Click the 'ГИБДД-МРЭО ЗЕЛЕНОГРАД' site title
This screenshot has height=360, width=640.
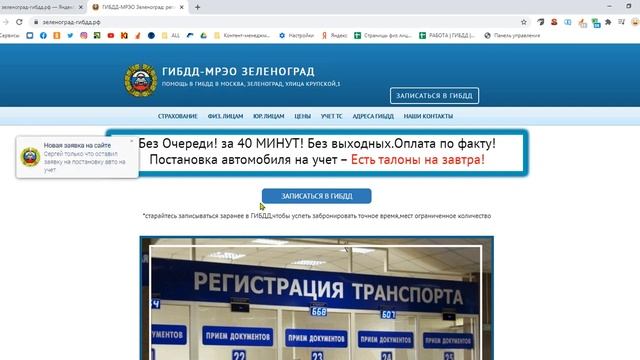(x=238, y=71)
